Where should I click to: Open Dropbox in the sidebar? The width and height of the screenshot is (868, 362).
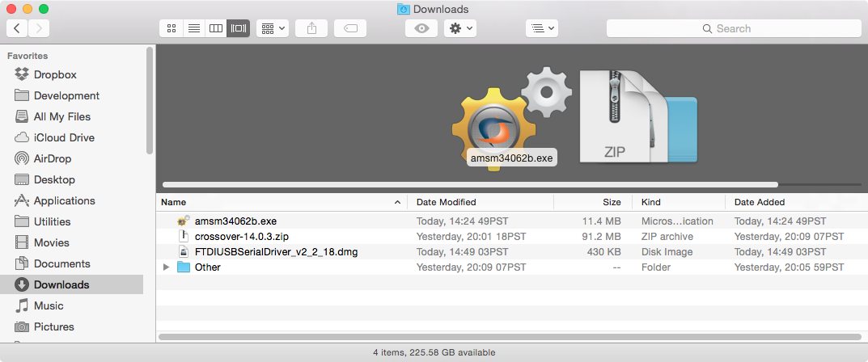[x=71, y=74]
